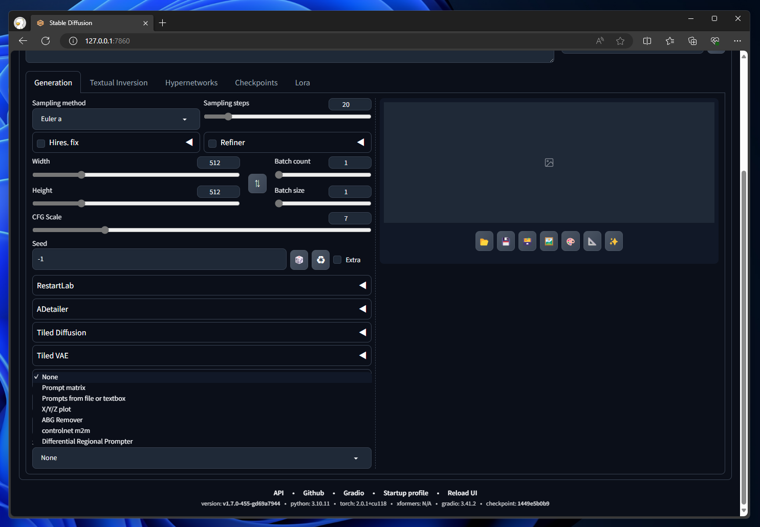This screenshot has width=760, height=527.
Task: Open the Gradio footer link
Action: pyautogui.click(x=353, y=493)
